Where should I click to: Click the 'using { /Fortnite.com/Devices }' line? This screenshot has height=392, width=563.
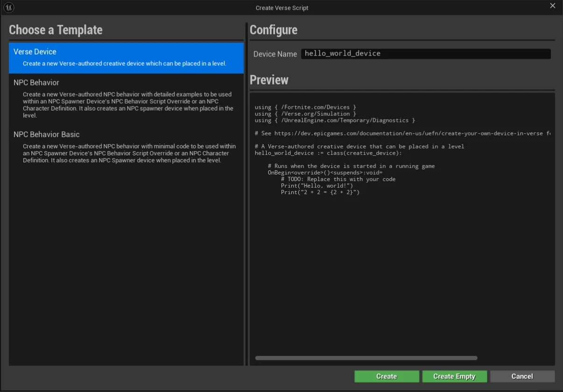click(305, 107)
